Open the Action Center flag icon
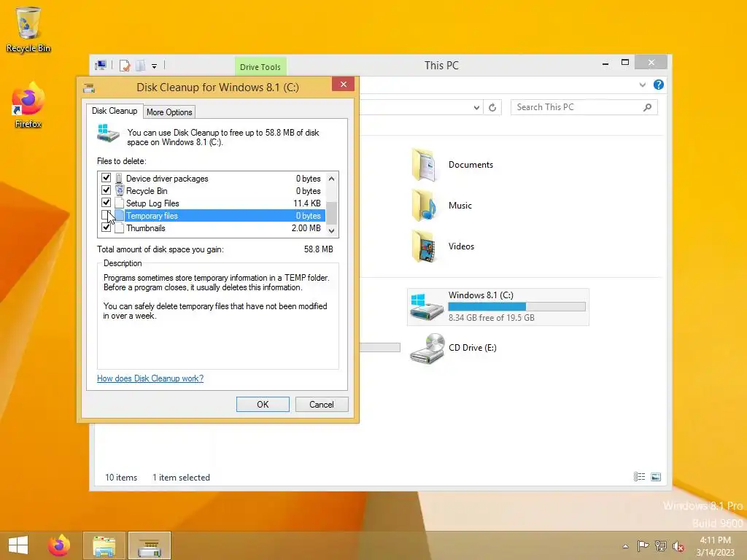Screen dimensions: 747x560 (x=643, y=545)
